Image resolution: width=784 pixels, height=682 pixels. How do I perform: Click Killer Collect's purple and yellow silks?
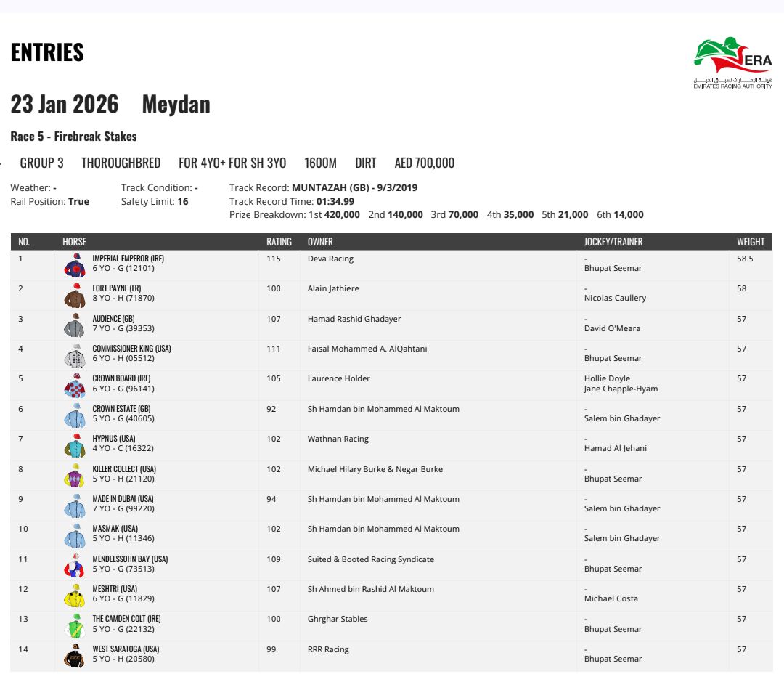[75, 476]
